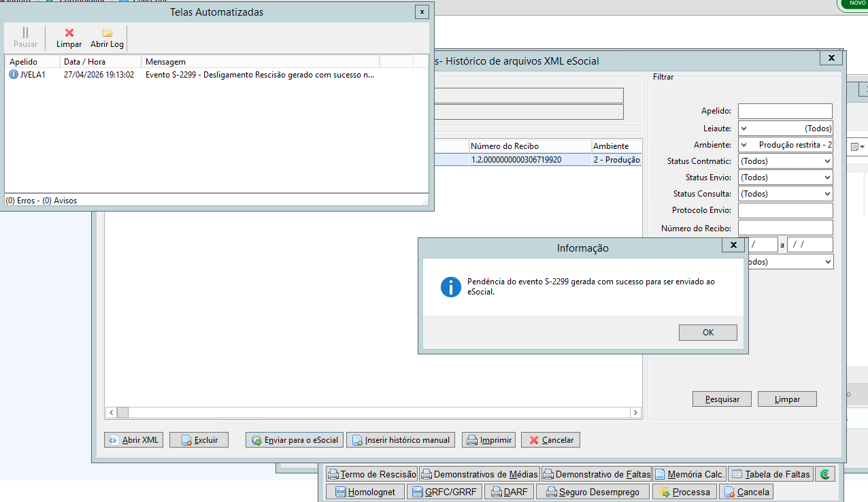Click Cancelar in the histórico window
Screen dimensions: 868x502
(550, 440)
